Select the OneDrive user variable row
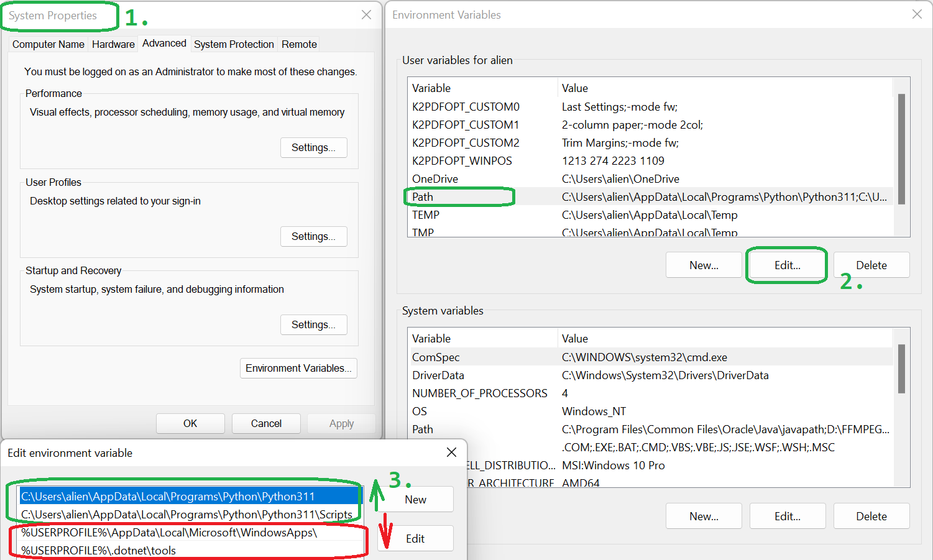 click(x=650, y=179)
